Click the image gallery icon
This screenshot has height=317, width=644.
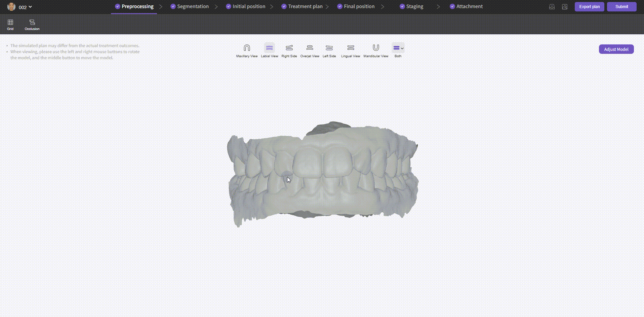[565, 7]
